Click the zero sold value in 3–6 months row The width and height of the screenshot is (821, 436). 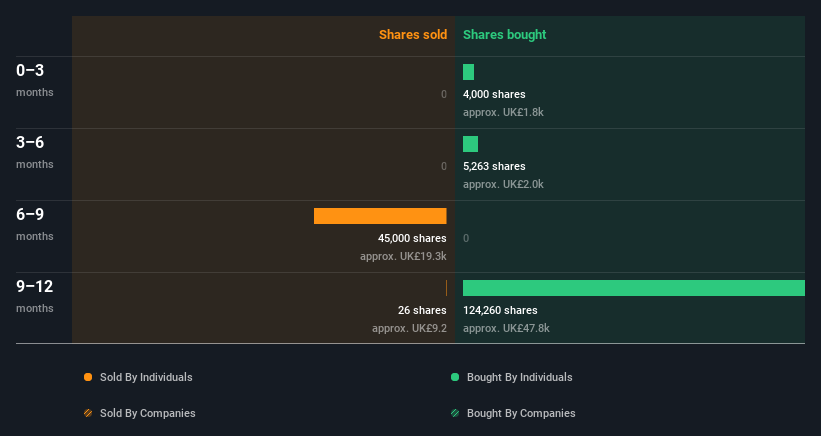click(444, 166)
